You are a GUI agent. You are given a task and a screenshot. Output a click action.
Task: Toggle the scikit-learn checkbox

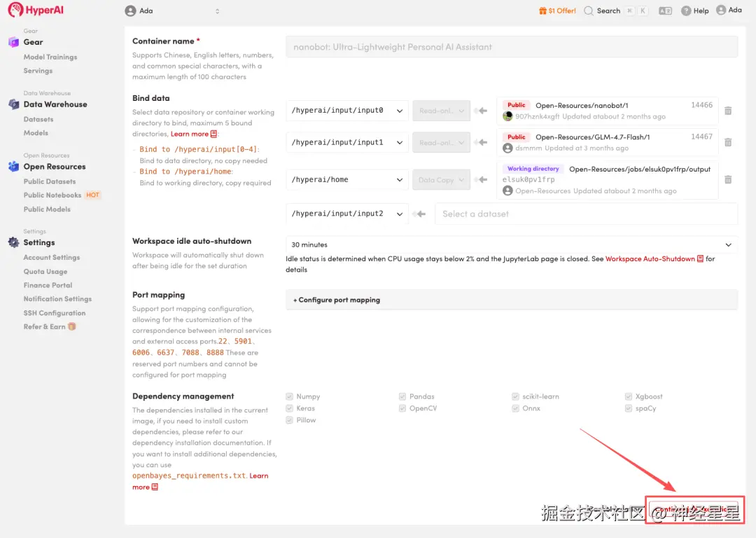coord(515,396)
